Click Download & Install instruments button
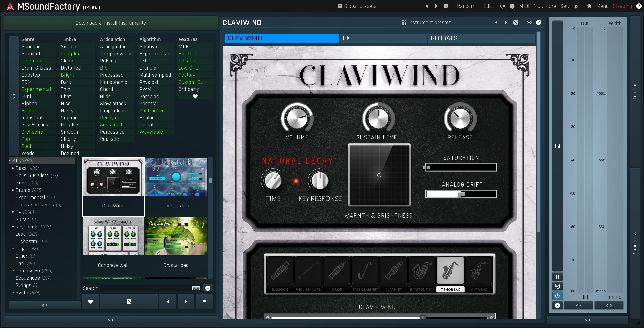This screenshot has height=328, width=644. pyautogui.click(x=111, y=23)
